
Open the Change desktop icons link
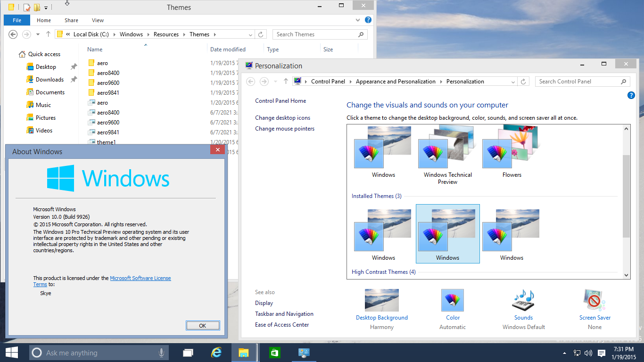point(282,118)
